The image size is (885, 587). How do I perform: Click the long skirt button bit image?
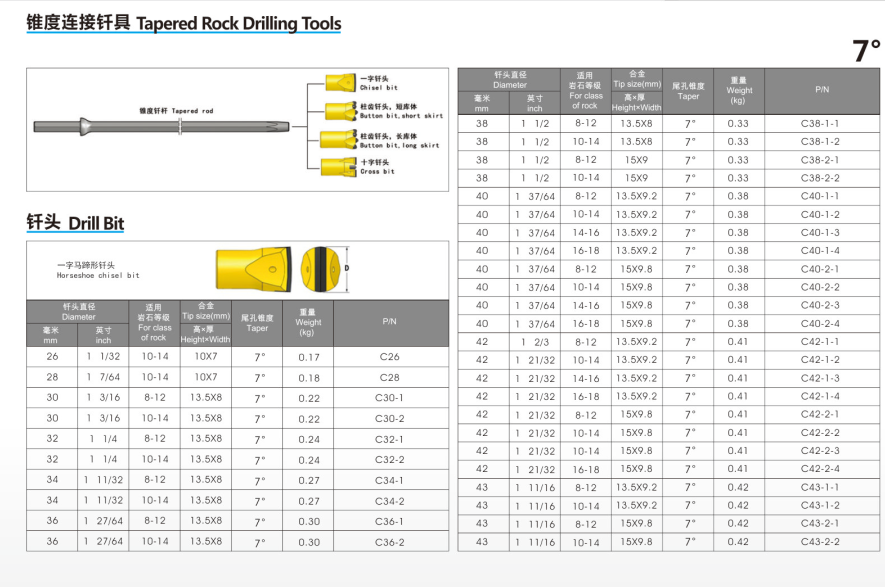point(339,139)
